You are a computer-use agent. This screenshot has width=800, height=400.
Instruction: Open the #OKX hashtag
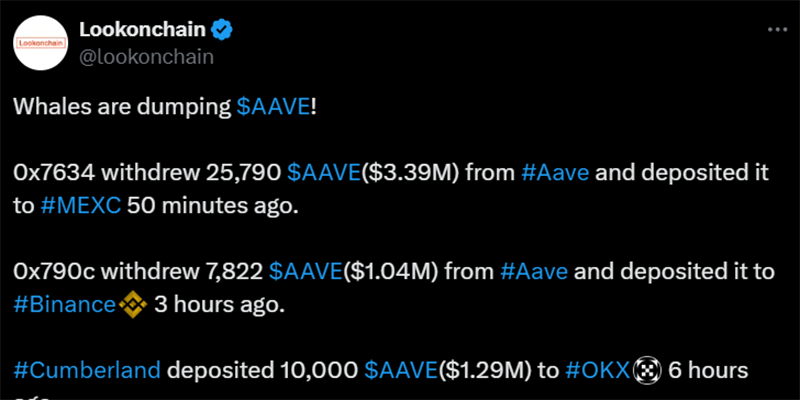click(598, 371)
